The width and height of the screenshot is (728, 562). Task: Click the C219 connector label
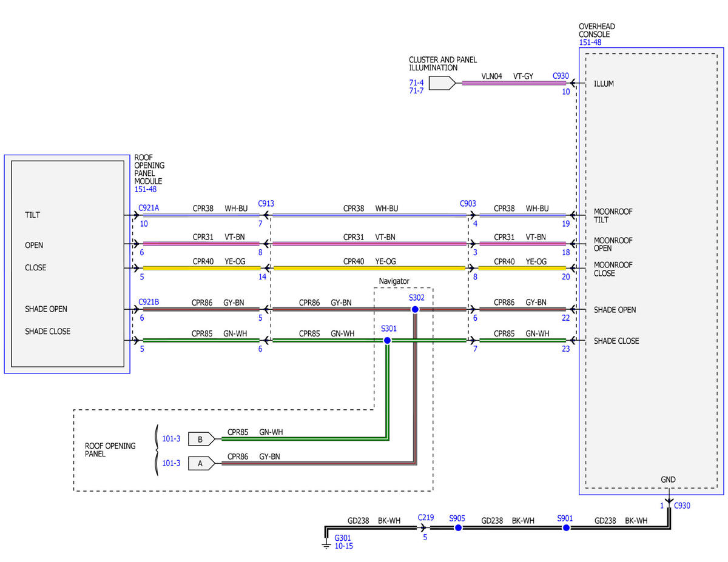(425, 518)
